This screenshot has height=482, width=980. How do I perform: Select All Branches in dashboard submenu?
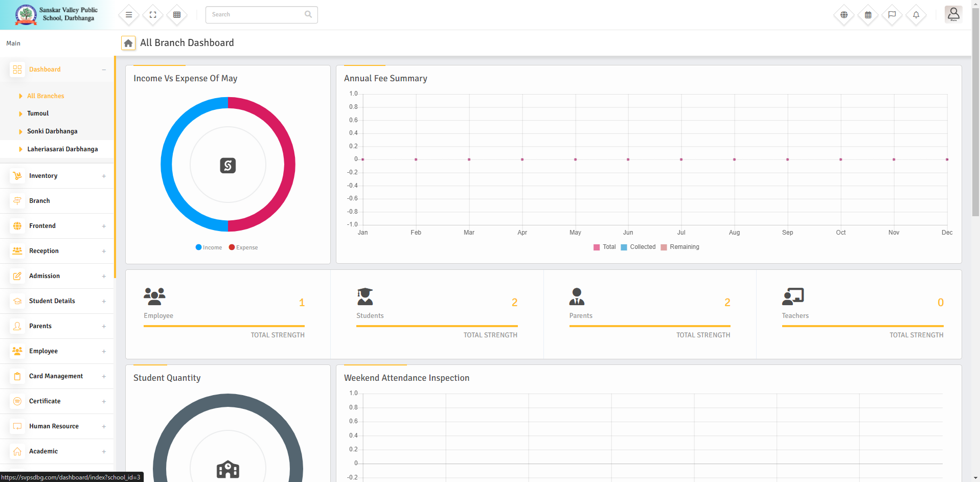click(x=45, y=96)
